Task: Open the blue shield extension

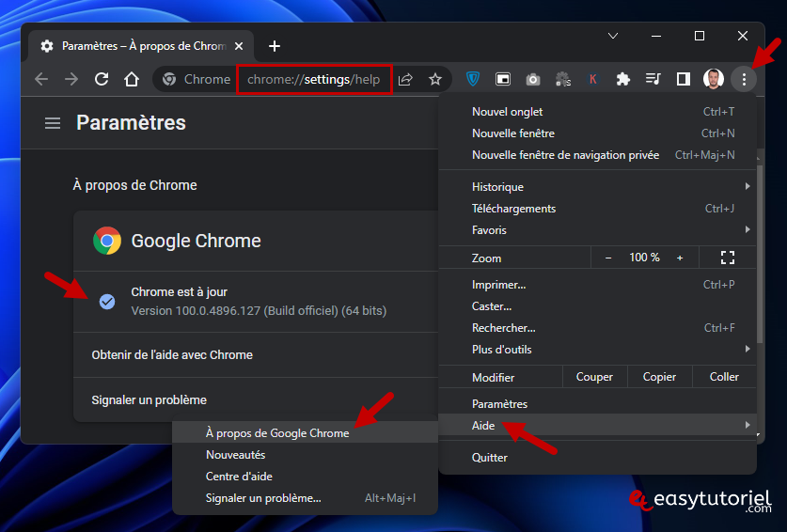Action: pos(472,79)
